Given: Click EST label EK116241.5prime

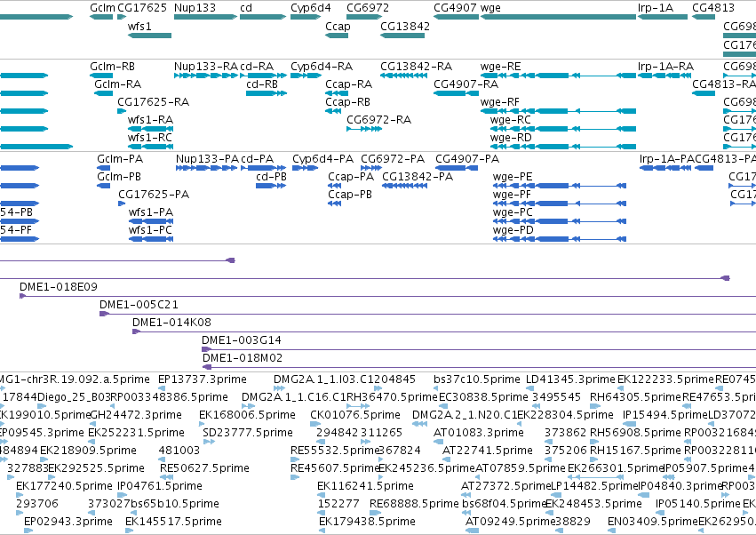Looking at the screenshot, I should [365, 486].
